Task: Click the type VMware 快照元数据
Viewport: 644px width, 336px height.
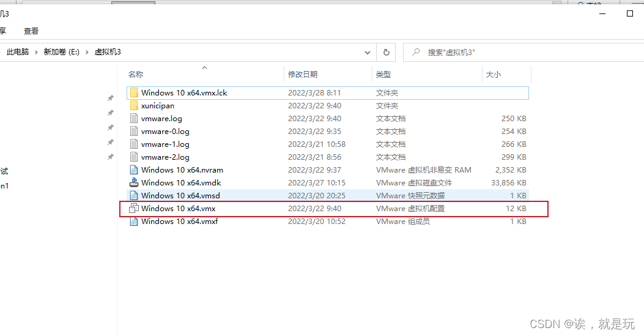Action: [x=410, y=195]
